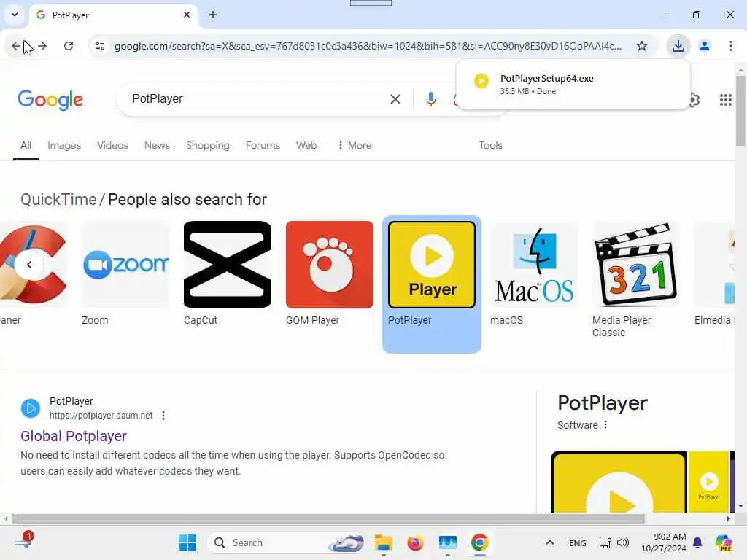Open the network tray icon
This screenshot has width=747, height=560.
(605, 542)
